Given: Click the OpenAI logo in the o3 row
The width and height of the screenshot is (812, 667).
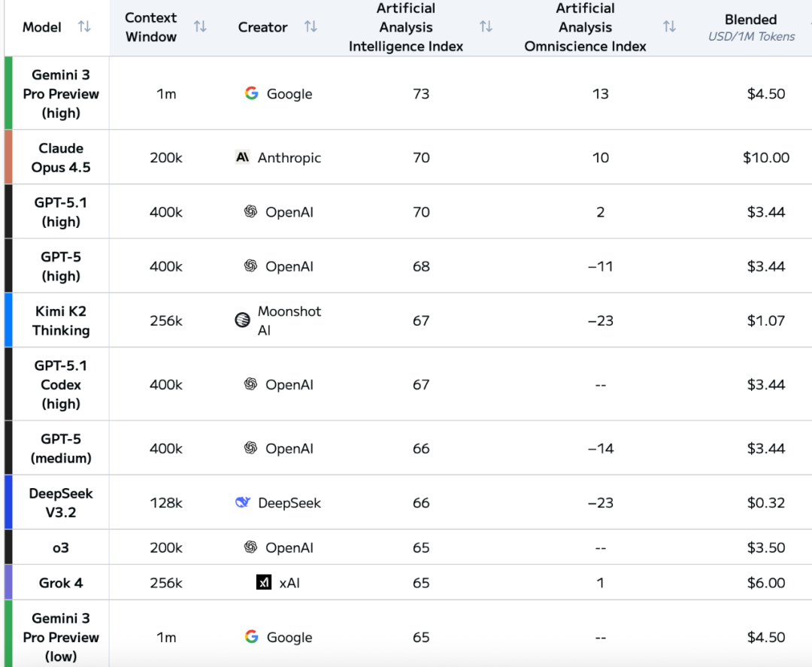Looking at the screenshot, I should pos(250,547).
